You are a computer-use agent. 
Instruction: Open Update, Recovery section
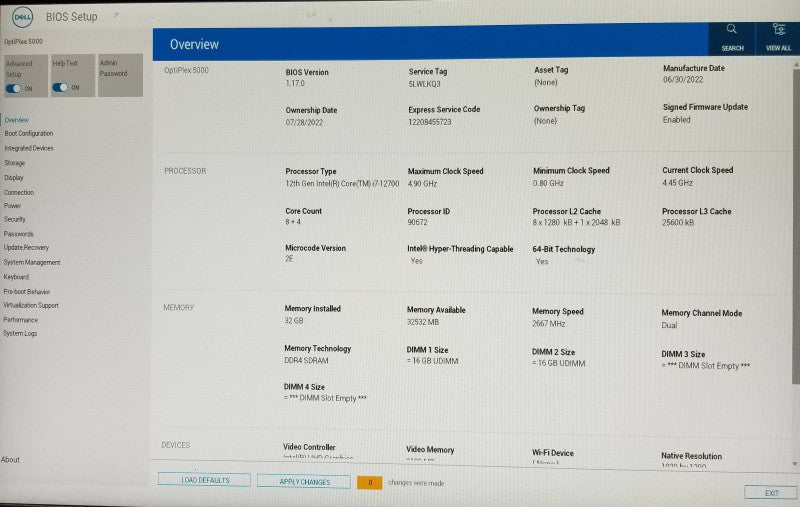(26, 247)
